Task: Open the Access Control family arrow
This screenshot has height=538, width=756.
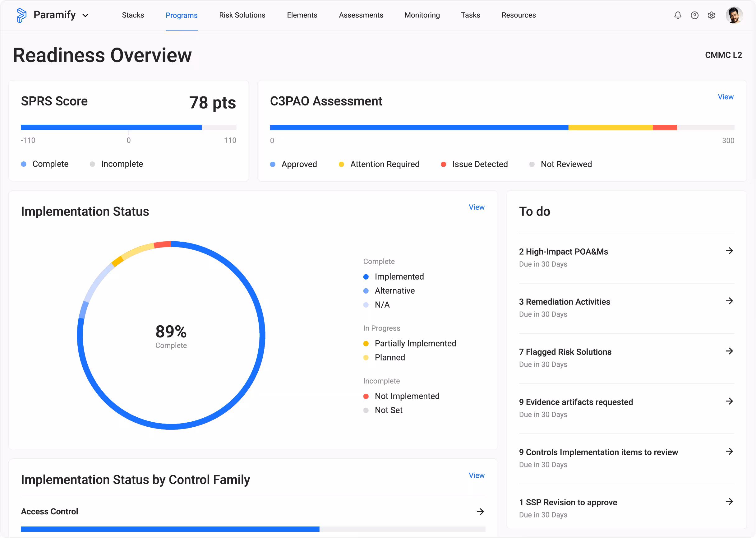Action: tap(480, 512)
